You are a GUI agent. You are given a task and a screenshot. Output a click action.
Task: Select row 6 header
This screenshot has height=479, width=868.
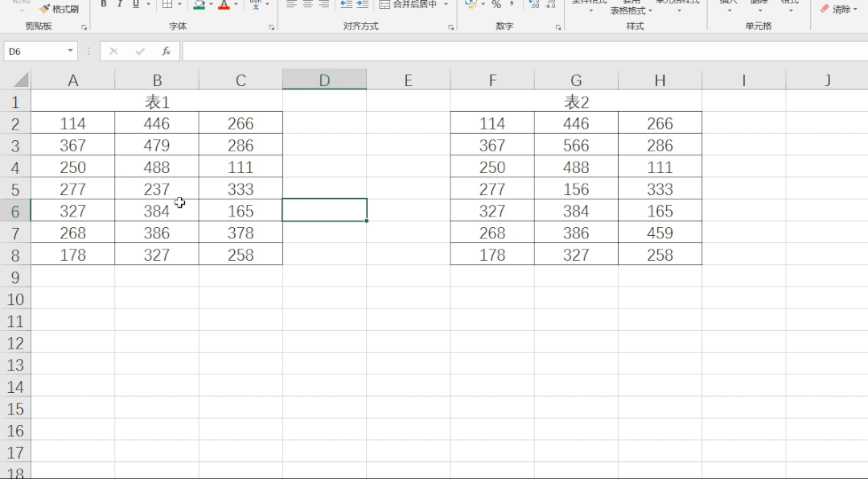[x=15, y=211]
